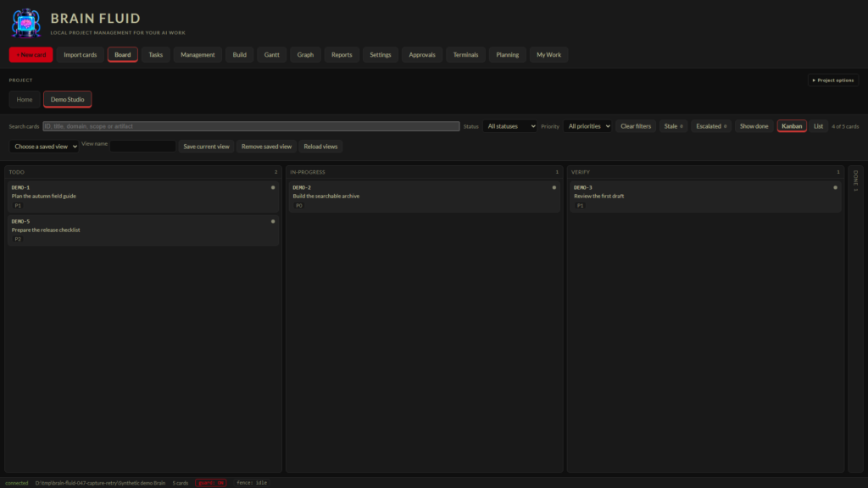Click the P0 badge on DEMO-2
The image size is (868, 488).
click(299, 206)
